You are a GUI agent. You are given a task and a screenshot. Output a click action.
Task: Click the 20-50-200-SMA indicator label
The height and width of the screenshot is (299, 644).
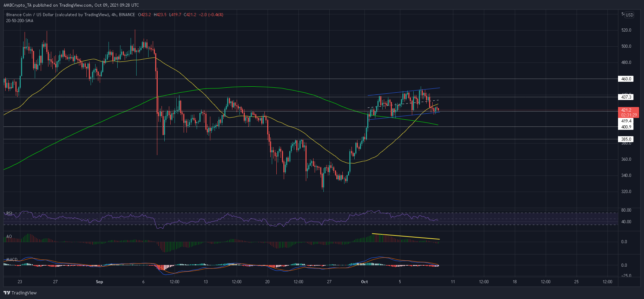pos(20,21)
